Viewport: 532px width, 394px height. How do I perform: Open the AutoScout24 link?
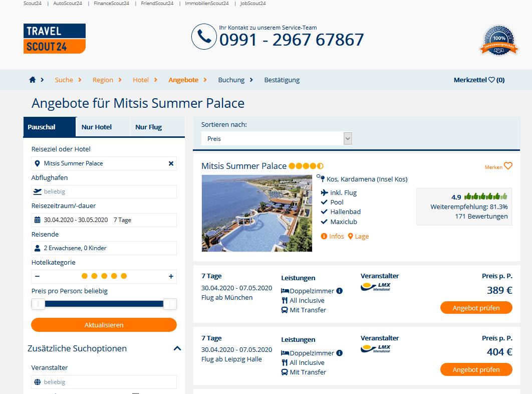point(68,4)
